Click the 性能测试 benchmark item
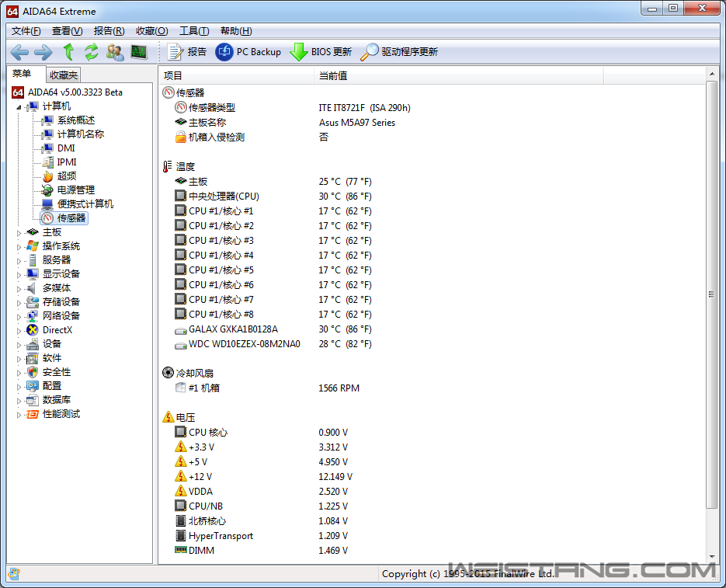The width and height of the screenshot is (726, 588). [61, 414]
